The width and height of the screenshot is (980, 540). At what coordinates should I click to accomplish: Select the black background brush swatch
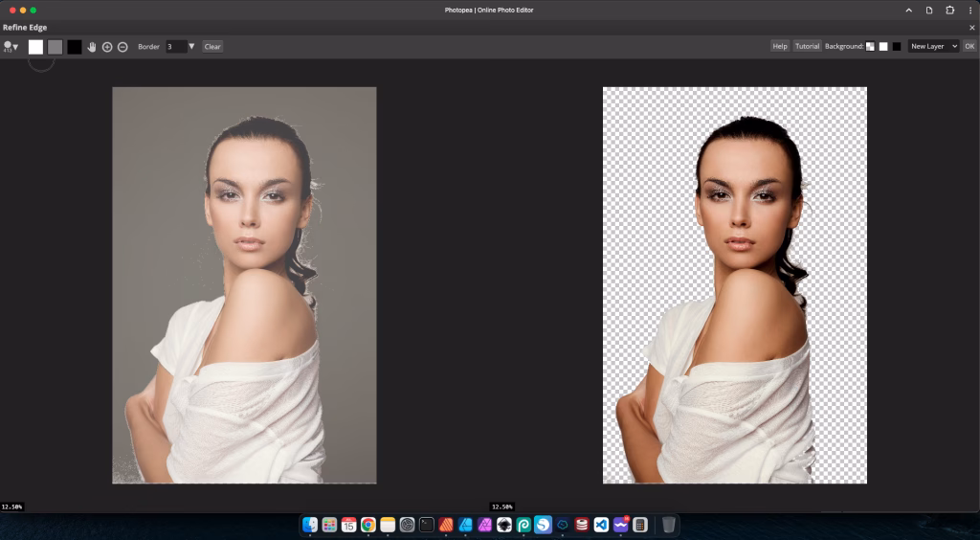75,47
